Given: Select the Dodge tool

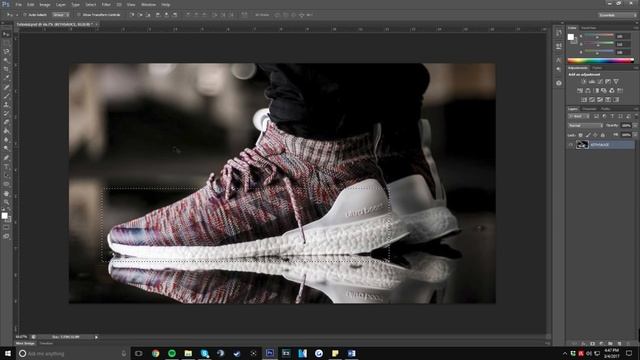Looking at the screenshot, I should click(6, 148).
